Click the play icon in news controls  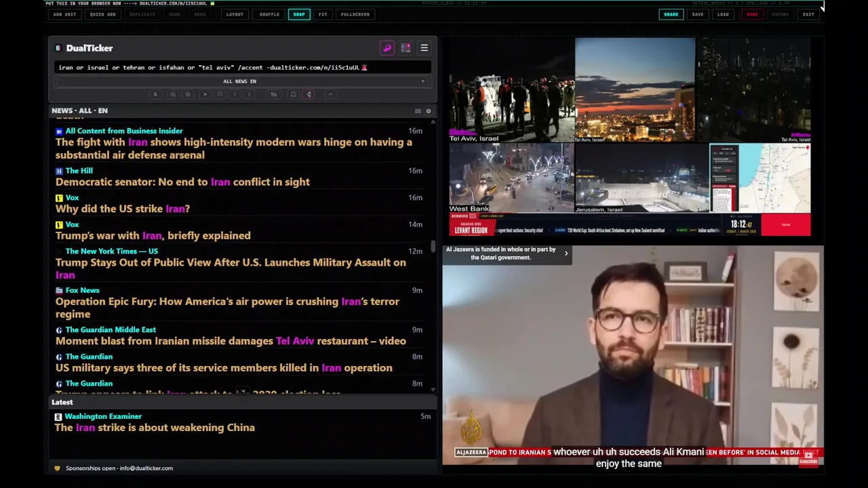(205, 94)
